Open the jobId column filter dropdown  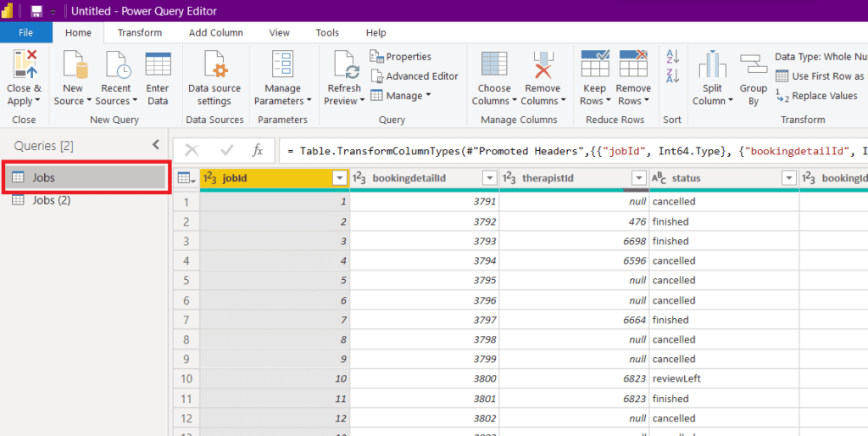pyautogui.click(x=340, y=178)
